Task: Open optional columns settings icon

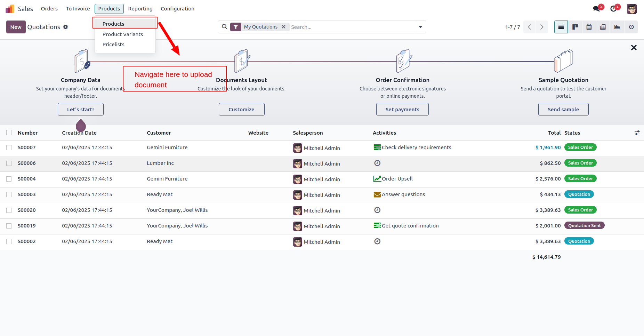Action: click(x=637, y=133)
